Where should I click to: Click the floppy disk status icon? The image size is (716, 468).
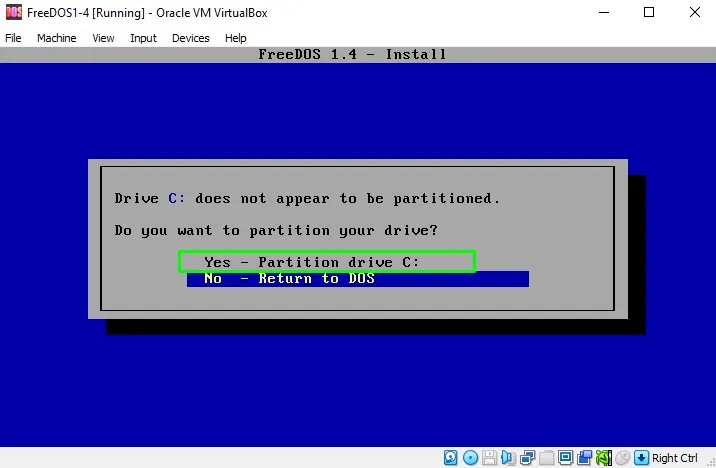click(x=489, y=457)
